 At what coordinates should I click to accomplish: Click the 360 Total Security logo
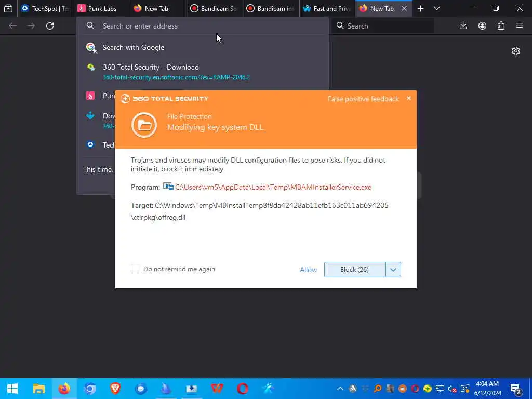pyautogui.click(x=165, y=99)
